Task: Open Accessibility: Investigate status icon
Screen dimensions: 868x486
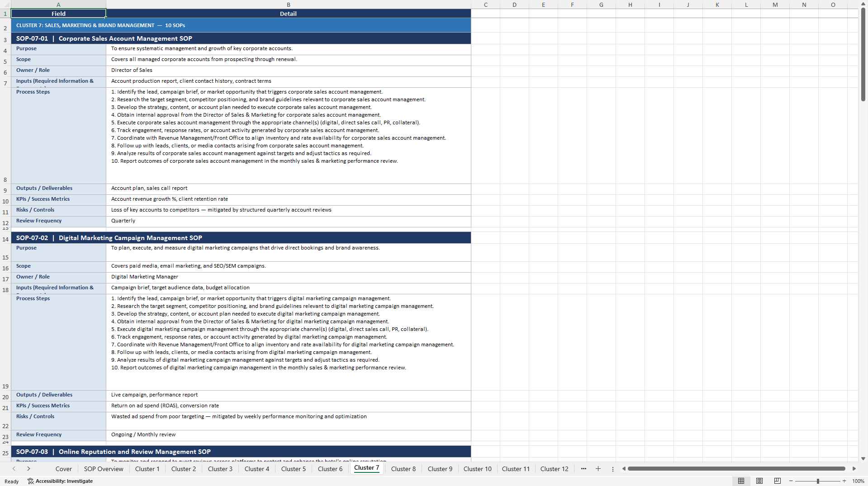Action: coord(60,481)
